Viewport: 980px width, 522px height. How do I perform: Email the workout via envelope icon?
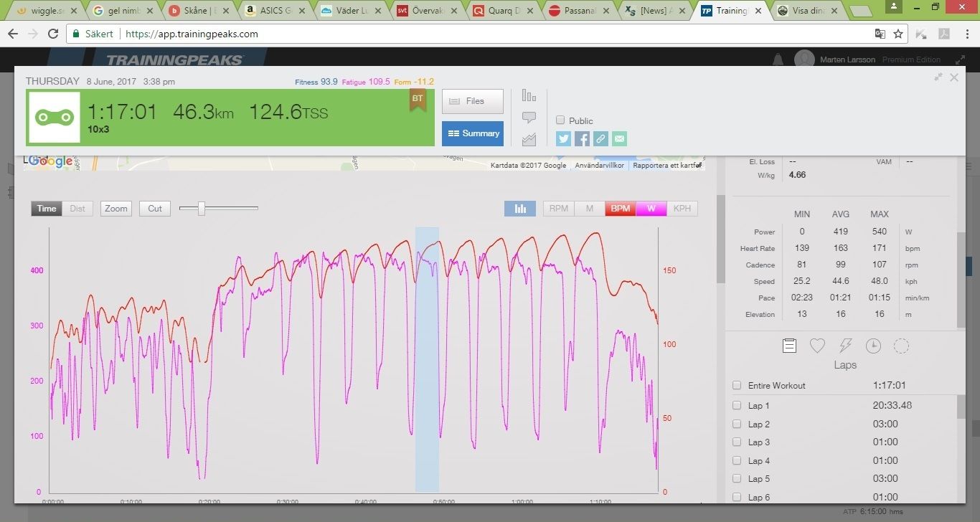coord(620,139)
